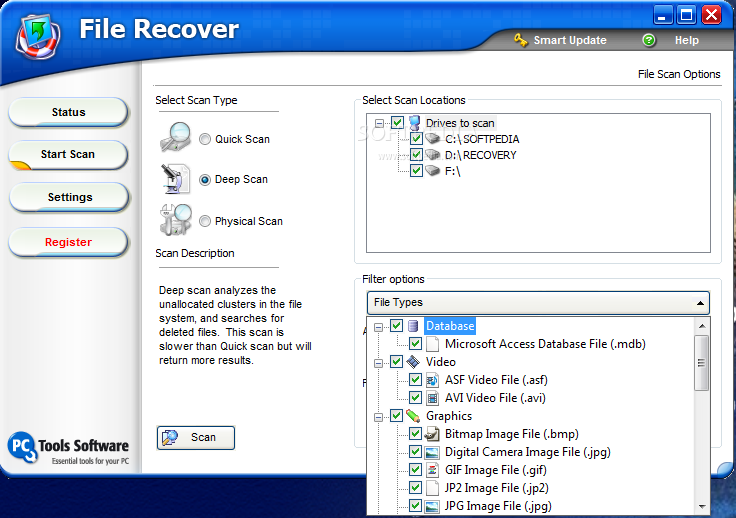Click the ASF Video File icon

point(432,380)
